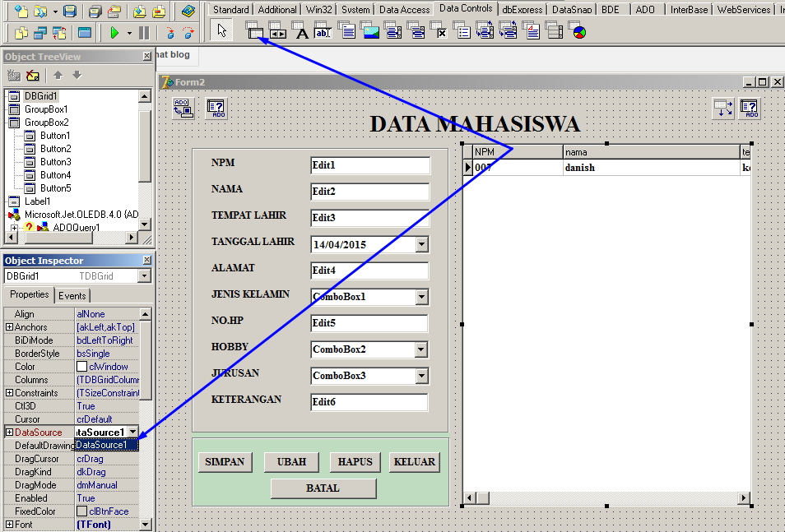Expand the Anchors property node

[x=9, y=327]
